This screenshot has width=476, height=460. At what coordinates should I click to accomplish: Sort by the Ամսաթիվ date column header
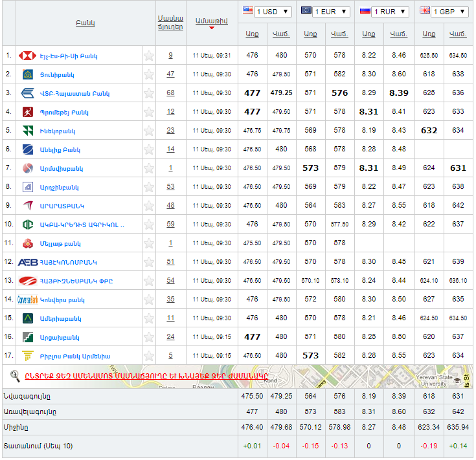click(211, 21)
